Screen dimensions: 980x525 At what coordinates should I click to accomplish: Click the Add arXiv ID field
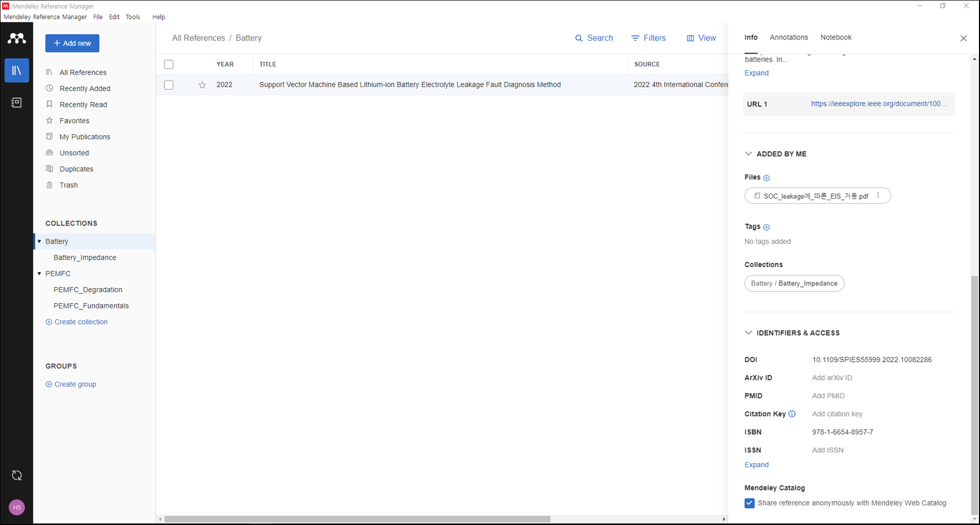[x=832, y=378]
